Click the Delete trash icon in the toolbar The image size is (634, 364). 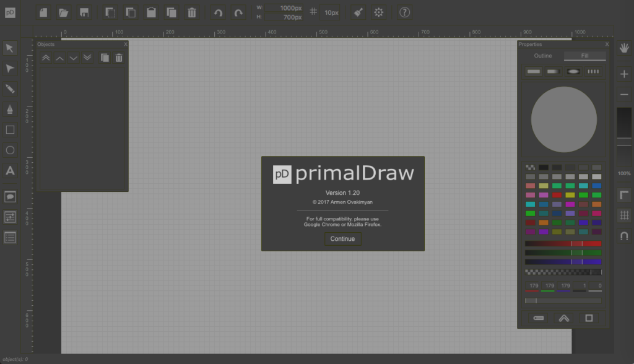[192, 12]
